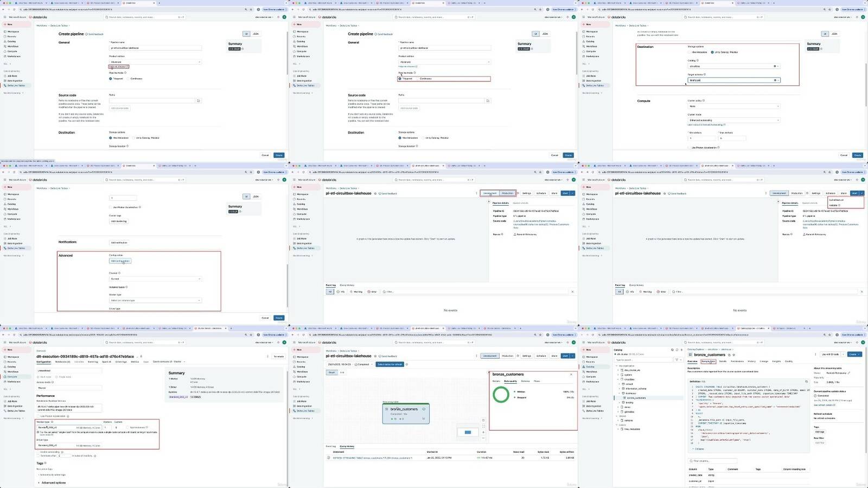Click Add source code in Product edition screenshot

120,108
